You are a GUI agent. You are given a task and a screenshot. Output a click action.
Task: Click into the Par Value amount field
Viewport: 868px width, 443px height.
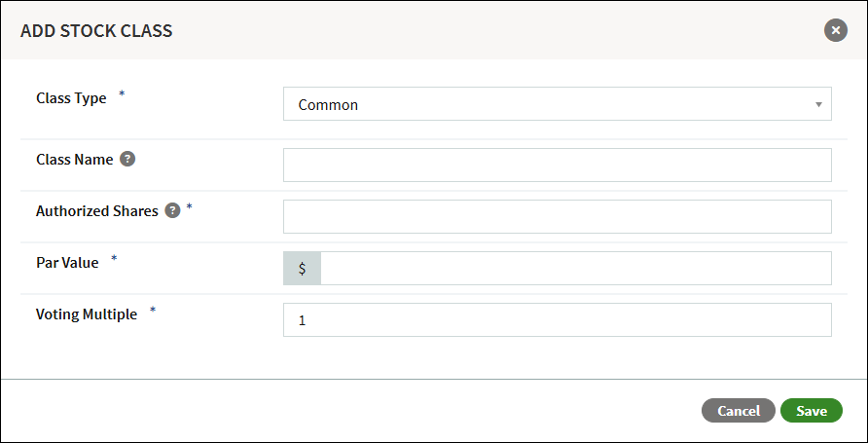(576, 268)
